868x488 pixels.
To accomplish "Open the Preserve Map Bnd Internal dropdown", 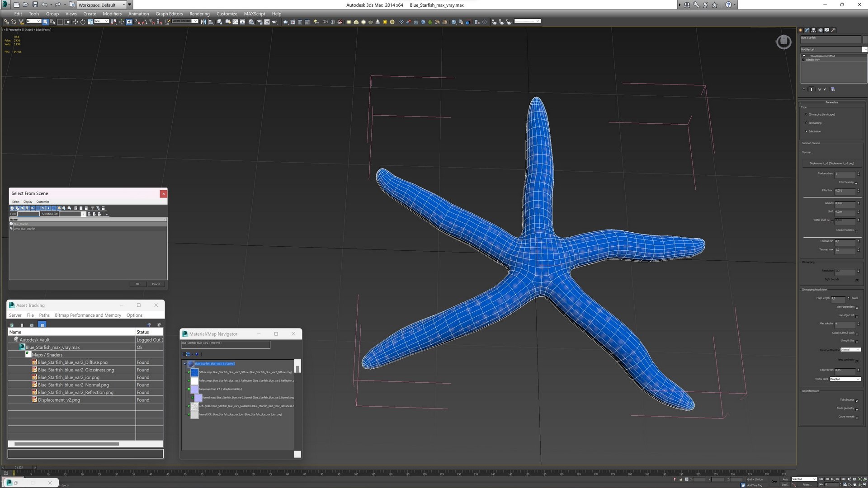I will [x=850, y=350].
